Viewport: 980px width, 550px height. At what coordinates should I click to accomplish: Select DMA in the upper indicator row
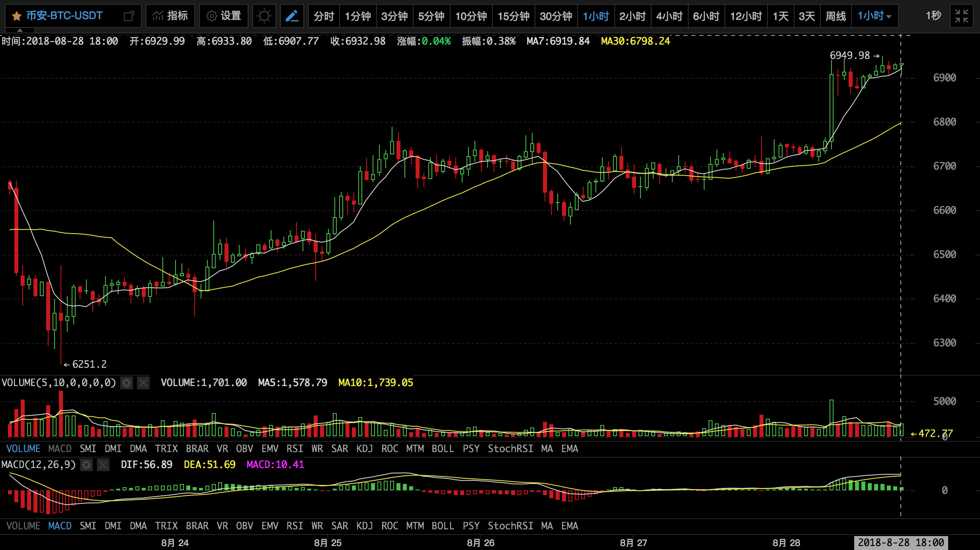(x=138, y=449)
